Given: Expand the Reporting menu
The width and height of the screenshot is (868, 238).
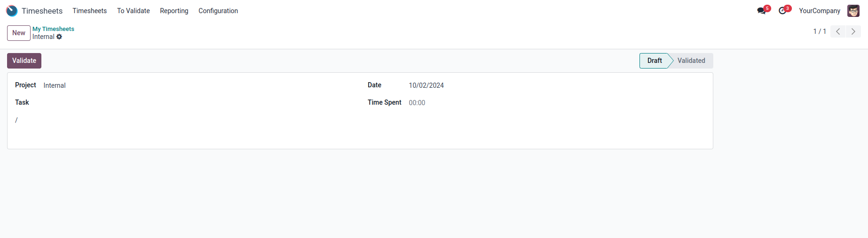Looking at the screenshot, I should click(x=174, y=11).
